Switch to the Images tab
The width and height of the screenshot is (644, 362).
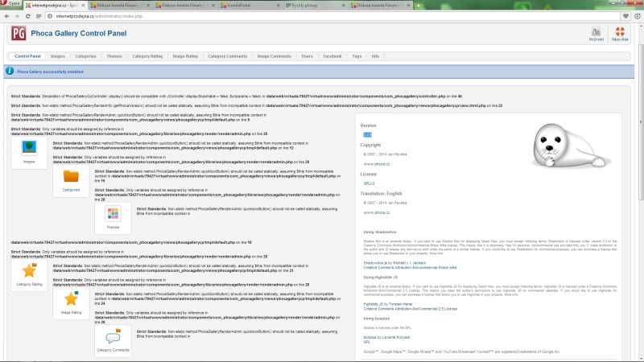tap(57, 56)
